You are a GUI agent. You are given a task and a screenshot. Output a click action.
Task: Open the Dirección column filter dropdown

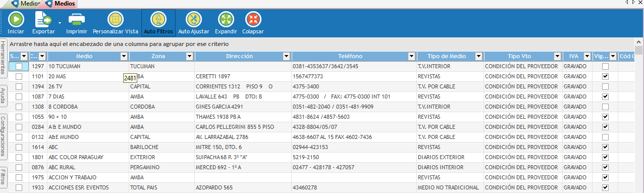287,56
